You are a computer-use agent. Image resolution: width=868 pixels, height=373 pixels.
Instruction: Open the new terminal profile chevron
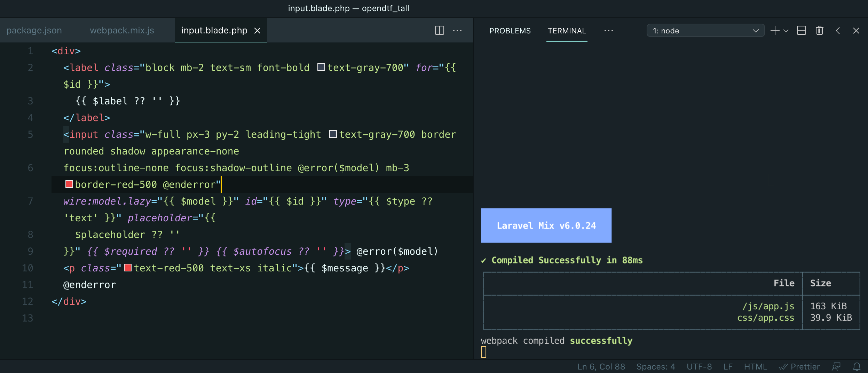[785, 31]
